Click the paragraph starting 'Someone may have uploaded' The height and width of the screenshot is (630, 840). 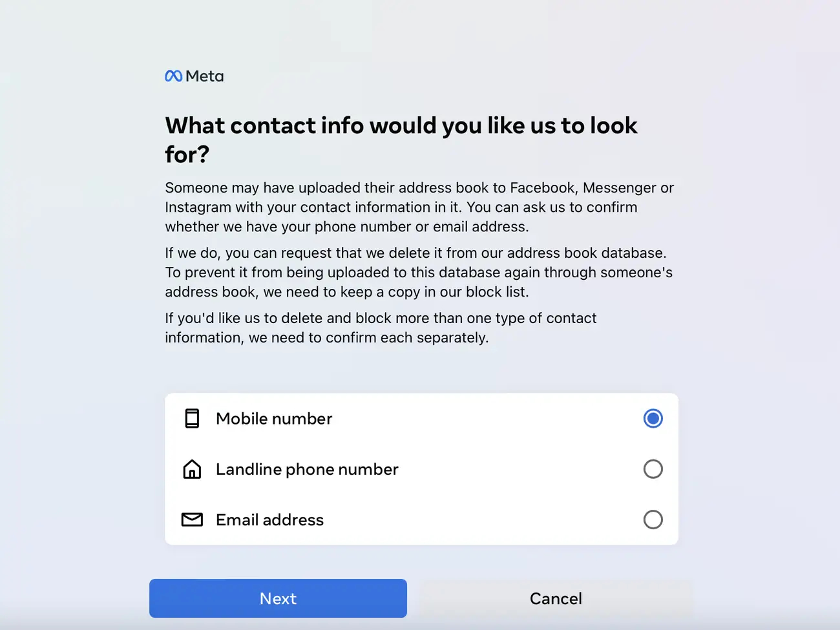pyautogui.click(x=419, y=207)
